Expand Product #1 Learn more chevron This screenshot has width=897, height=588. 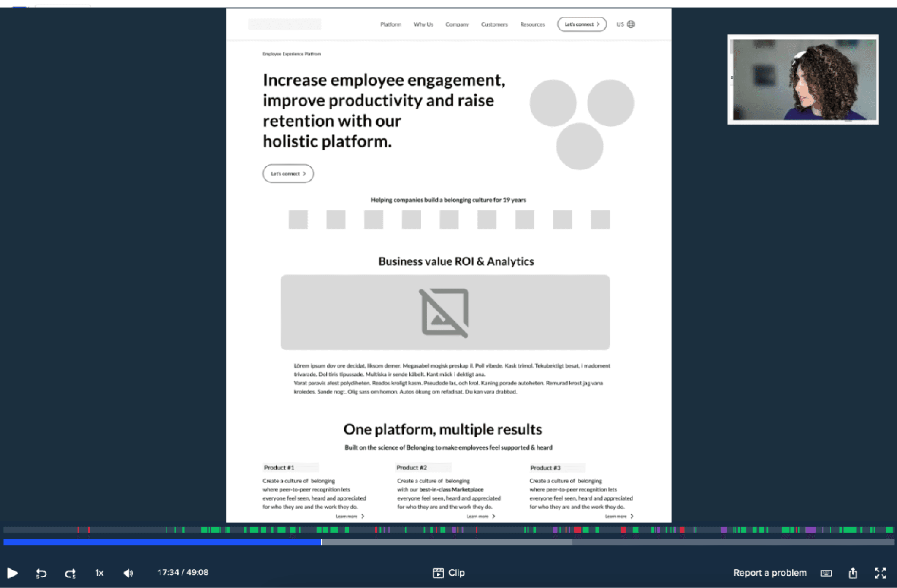363,516
